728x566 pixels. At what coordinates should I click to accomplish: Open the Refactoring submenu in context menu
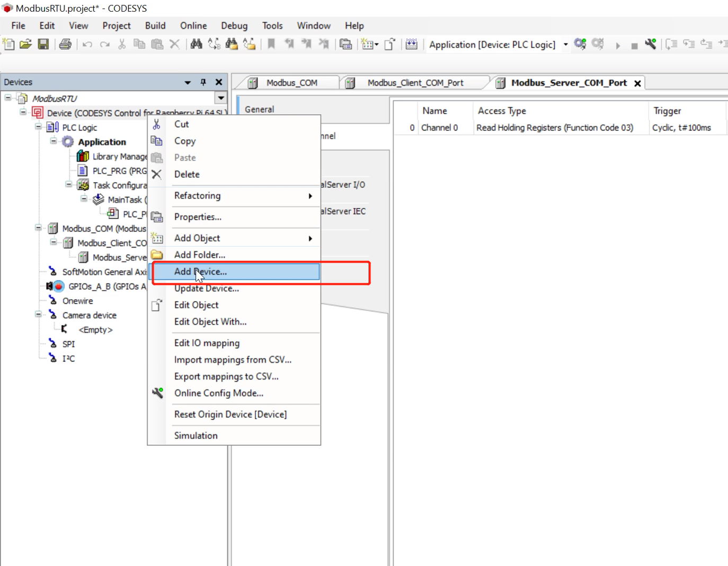tap(234, 196)
